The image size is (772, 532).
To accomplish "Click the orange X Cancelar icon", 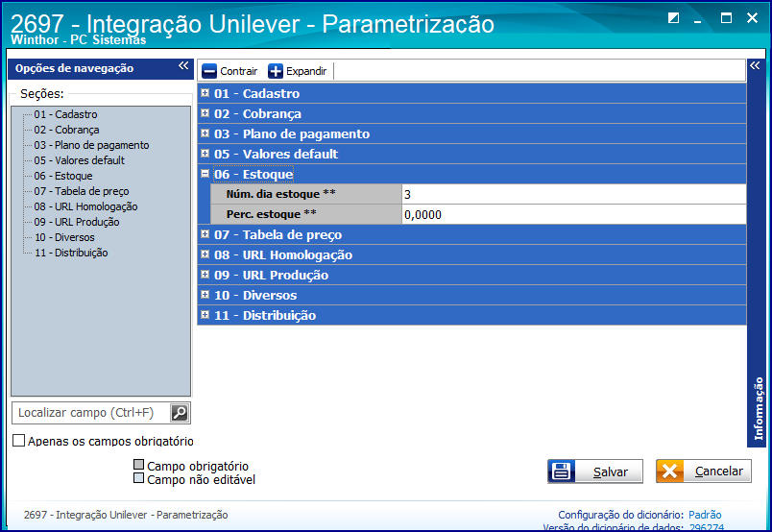I will coord(669,472).
